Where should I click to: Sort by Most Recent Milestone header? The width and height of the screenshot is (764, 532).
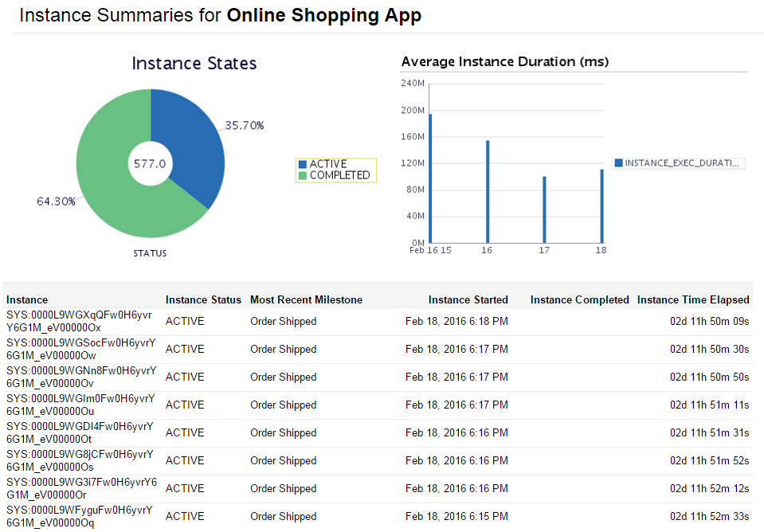(306, 300)
